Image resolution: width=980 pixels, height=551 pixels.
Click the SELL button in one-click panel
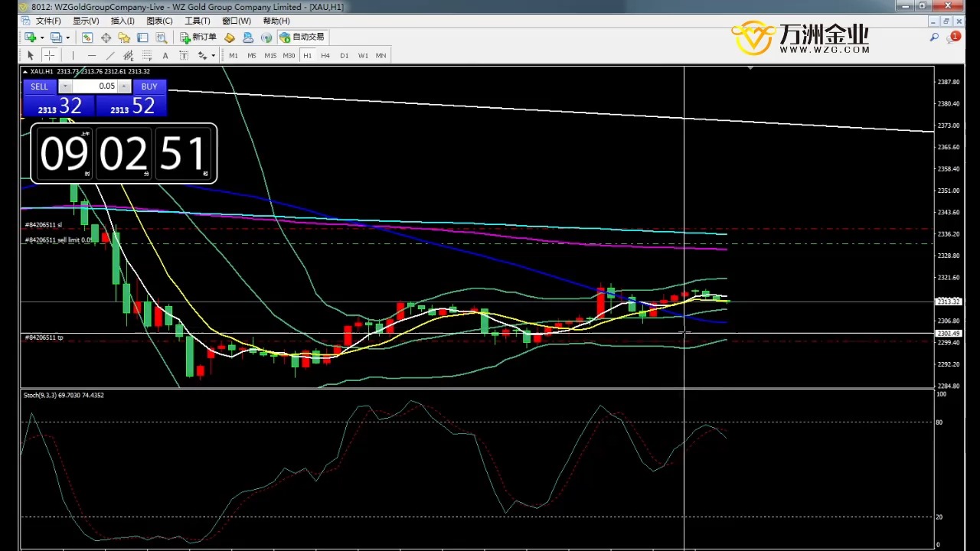(39, 86)
